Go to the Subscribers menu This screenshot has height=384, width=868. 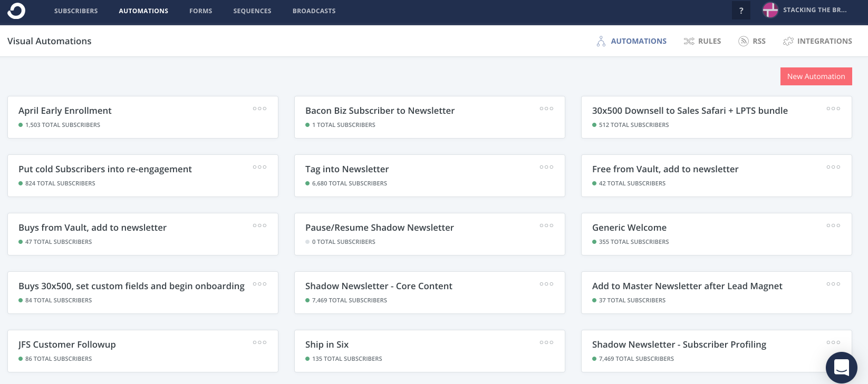click(76, 11)
